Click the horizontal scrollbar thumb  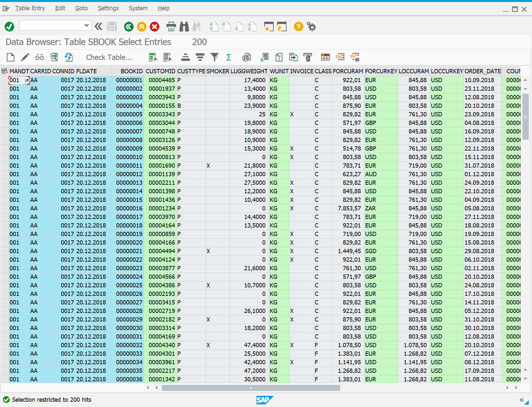pos(251,388)
